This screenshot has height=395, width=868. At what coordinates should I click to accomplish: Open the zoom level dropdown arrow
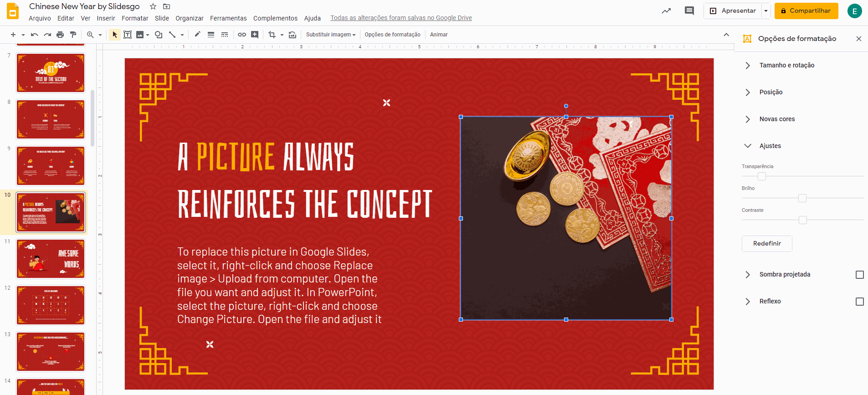point(100,35)
